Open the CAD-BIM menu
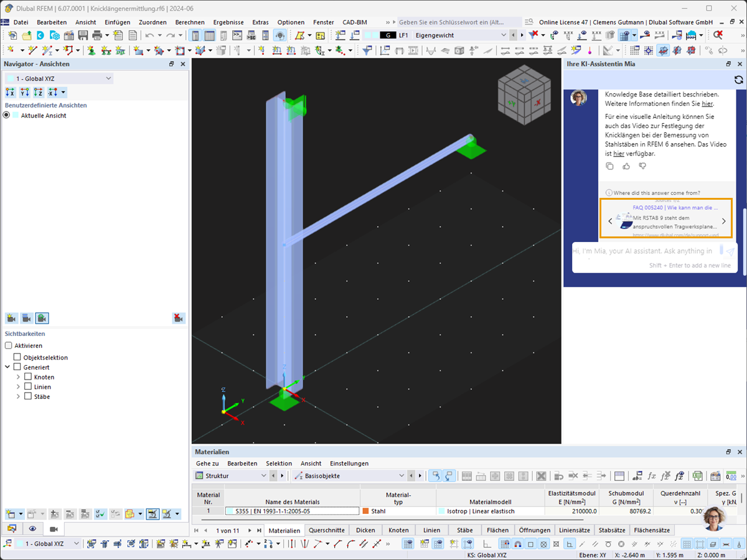Image resolution: width=747 pixels, height=560 pixels. click(x=355, y=22)
